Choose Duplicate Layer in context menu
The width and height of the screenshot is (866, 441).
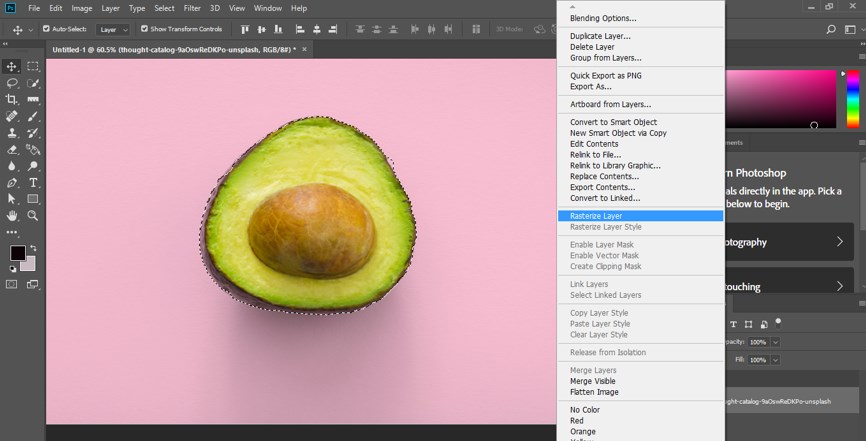point(600,36)
